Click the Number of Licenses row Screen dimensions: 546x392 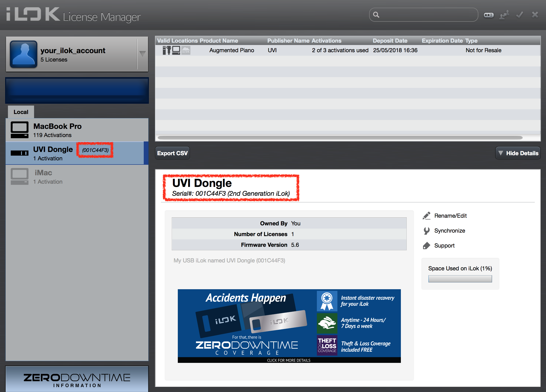tap(289, 234)
